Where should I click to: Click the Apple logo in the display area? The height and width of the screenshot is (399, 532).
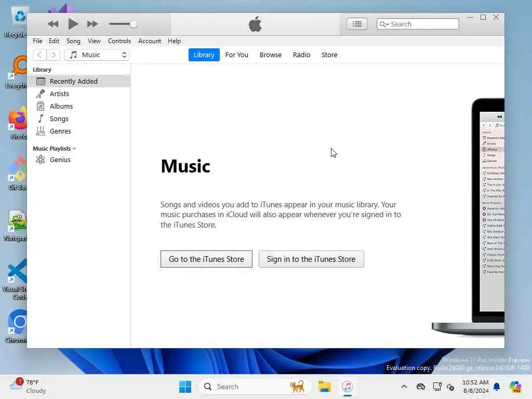(x=255, y=24)
